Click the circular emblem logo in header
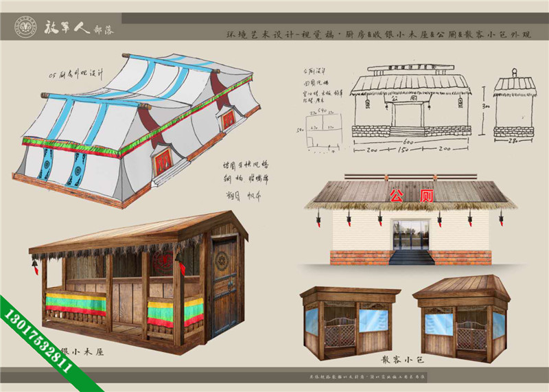 click(x=25, y=27)
